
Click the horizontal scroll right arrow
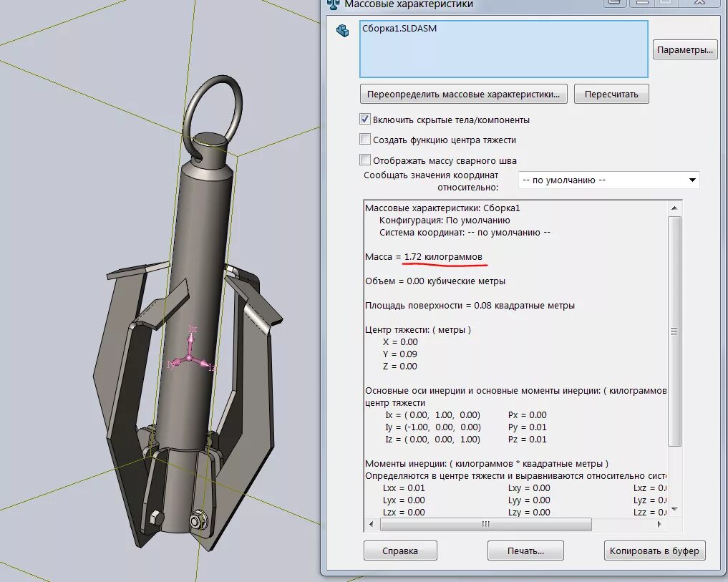659,525
